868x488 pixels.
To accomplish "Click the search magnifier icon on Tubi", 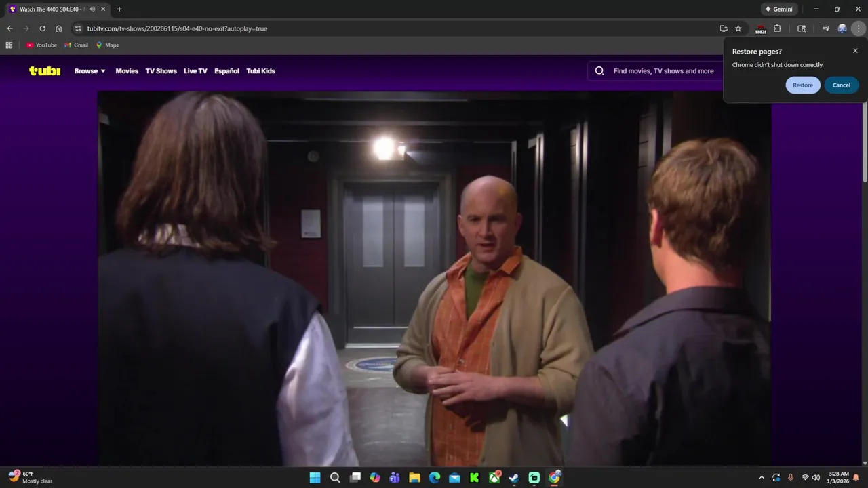I will coord(599,70).
